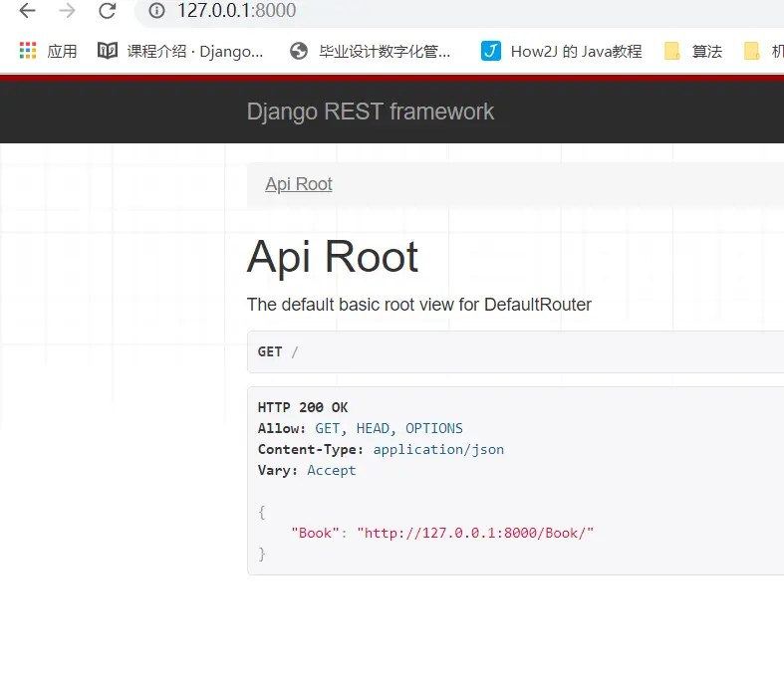This screenshot has height=676, width=784.
Task: Click the Allow: GET, HEAD, OPTIONS line
Action: (361, 429)
